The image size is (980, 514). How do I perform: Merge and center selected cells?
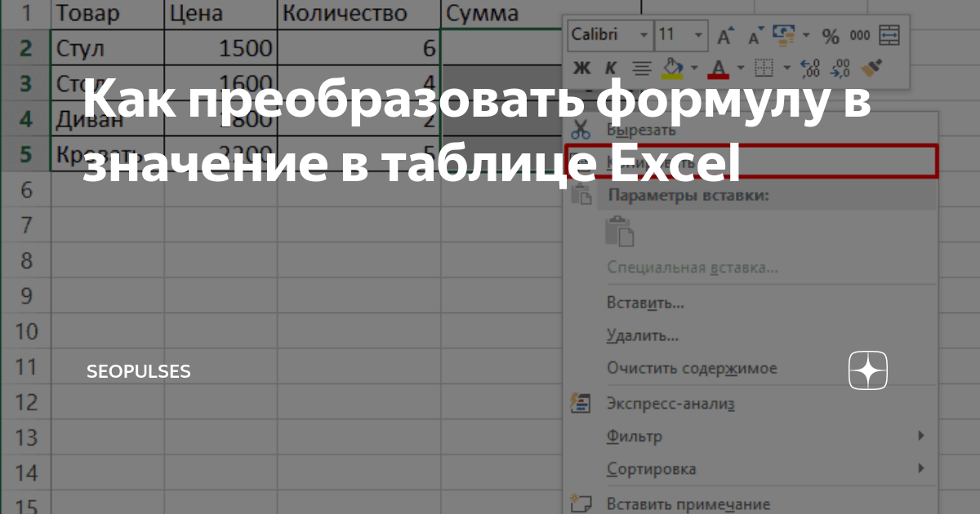point(889,36)
